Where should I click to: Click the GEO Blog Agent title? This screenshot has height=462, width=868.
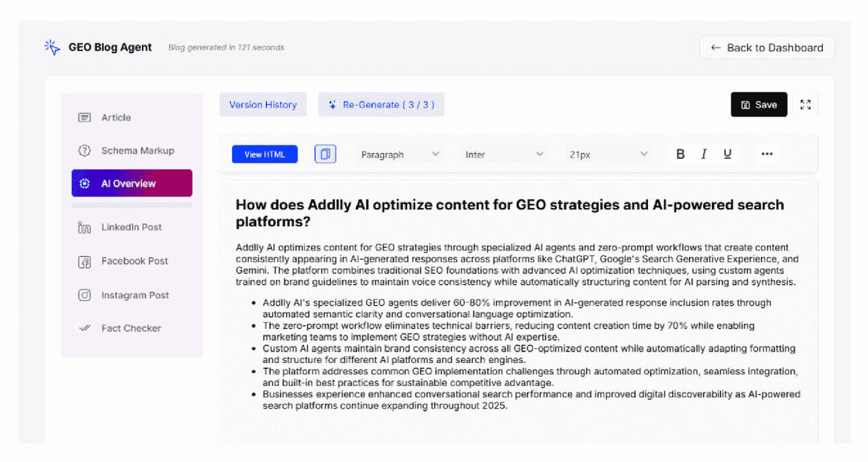(x=110, y=47)
